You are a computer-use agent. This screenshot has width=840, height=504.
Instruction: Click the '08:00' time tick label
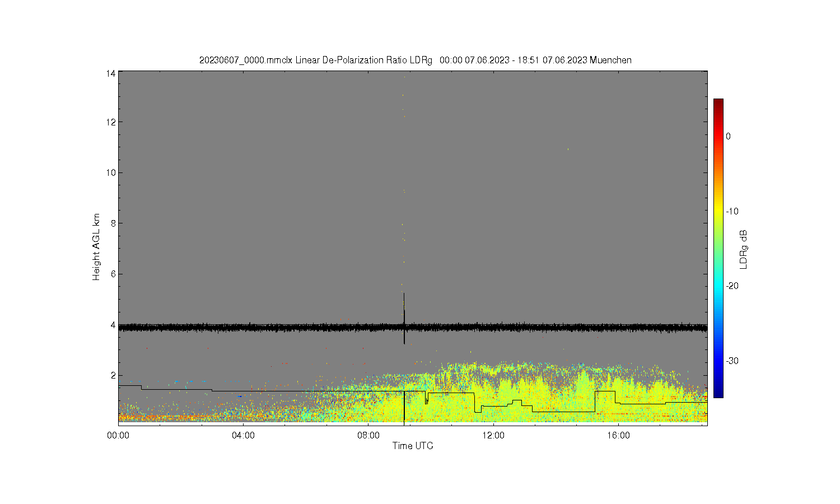(x=368, y=435)
